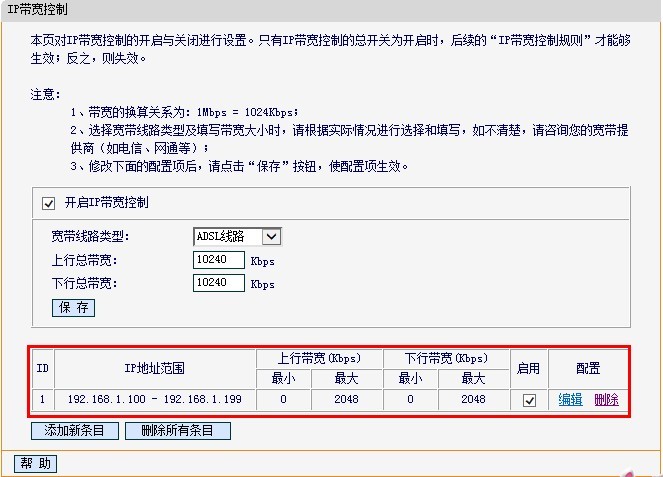Select the 上行带宽 最小 value 0
The image size is (663, 477).
click(283, 400)
